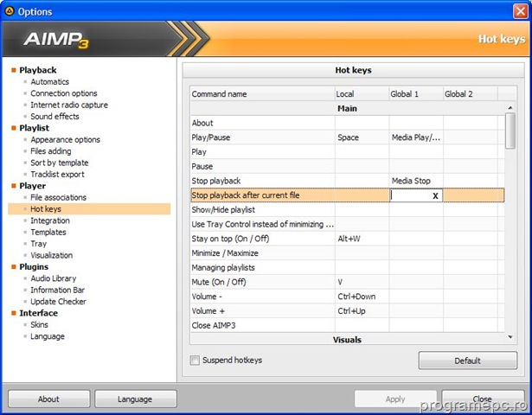This screenshot has height=415, width=532.
Task: Open Internet radio capture settings
Action: pos(69,105)
